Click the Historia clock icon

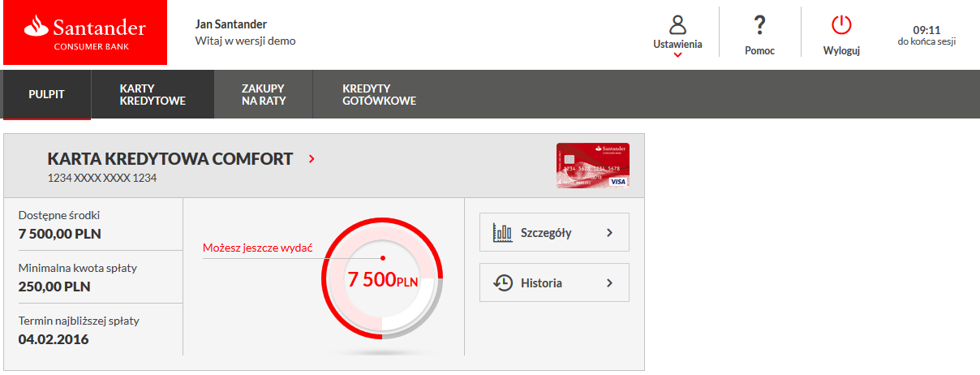[504, 282]
